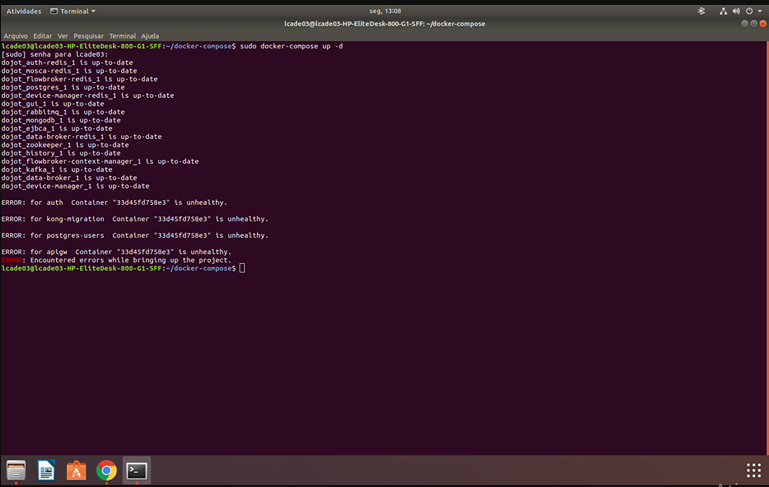Show applications grid
The image size is (769, 487).
[x=753, y=470]
